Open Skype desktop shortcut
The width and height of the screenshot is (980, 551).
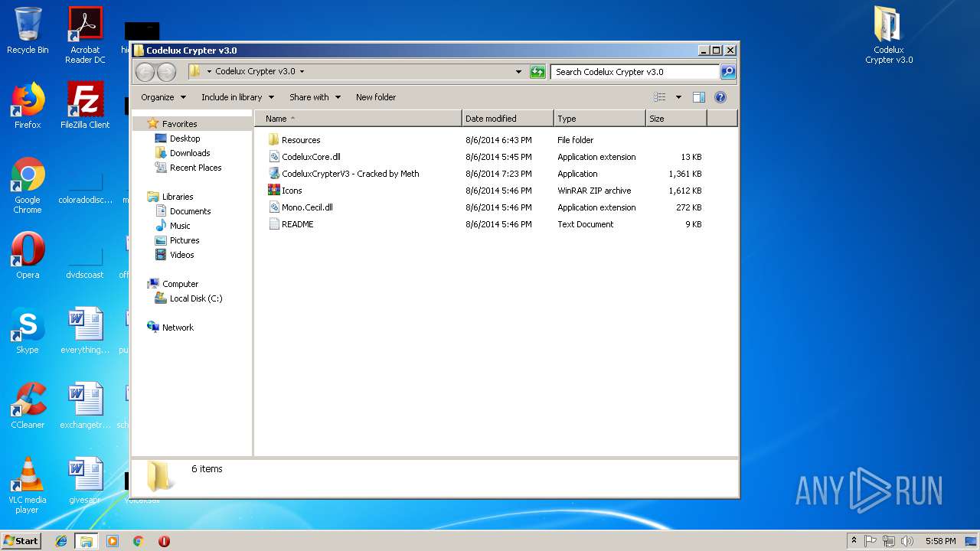(x=28, y=330)
